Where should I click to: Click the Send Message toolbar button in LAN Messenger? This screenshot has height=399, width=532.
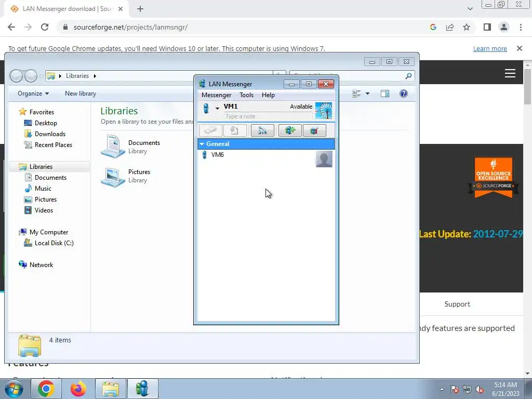click(x=211, y=130)
